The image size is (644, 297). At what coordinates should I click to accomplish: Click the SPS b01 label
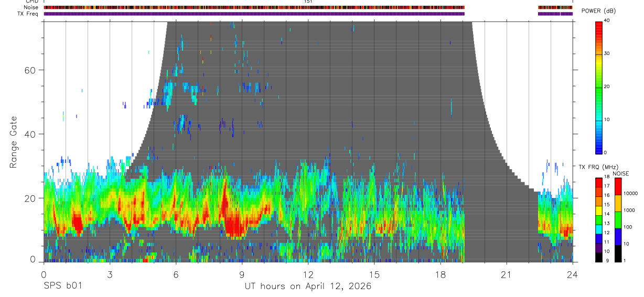62,286
